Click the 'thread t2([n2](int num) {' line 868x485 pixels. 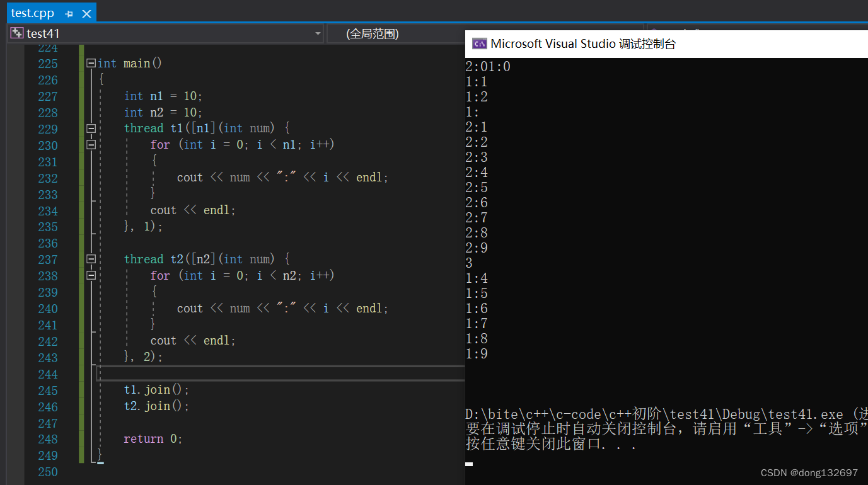[x=207, y=259]
